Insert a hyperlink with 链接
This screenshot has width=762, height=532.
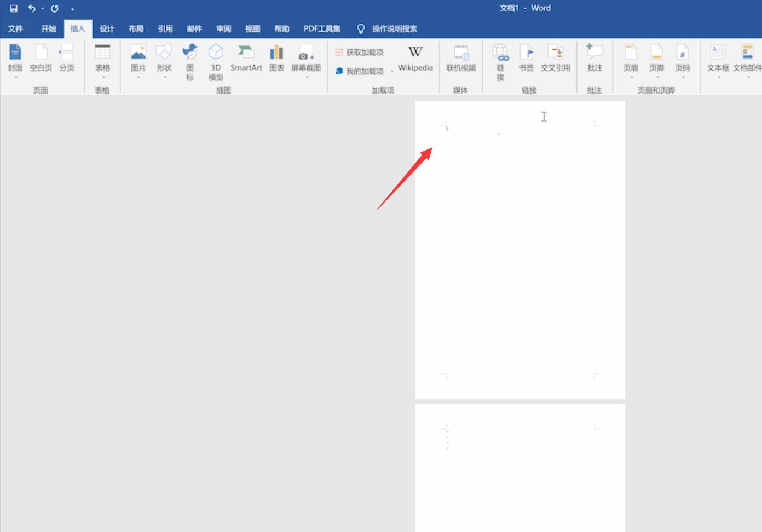click(x=500, y=62)
